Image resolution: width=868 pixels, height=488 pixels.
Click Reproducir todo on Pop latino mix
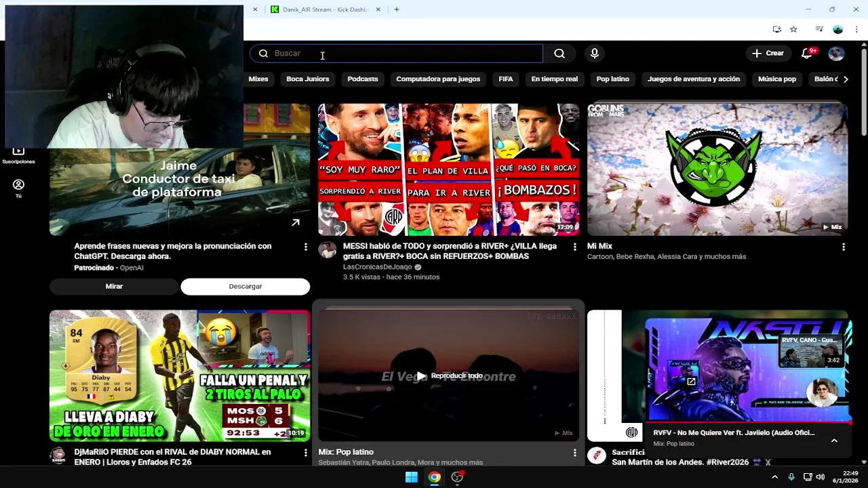point(449,375)
